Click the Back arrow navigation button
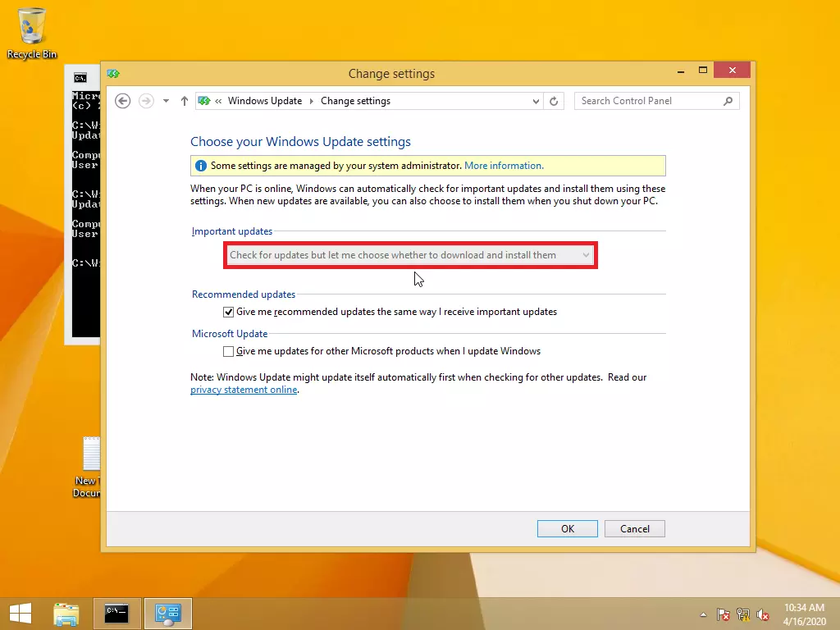The height and width of the screenshot is (630, 840). pyautogui.click(x=123, y=101)
